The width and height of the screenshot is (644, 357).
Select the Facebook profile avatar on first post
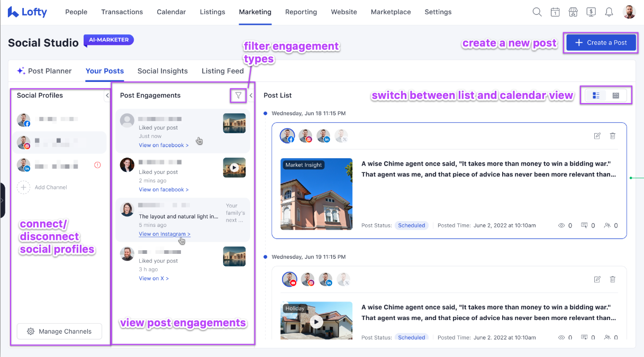(288, 136)
